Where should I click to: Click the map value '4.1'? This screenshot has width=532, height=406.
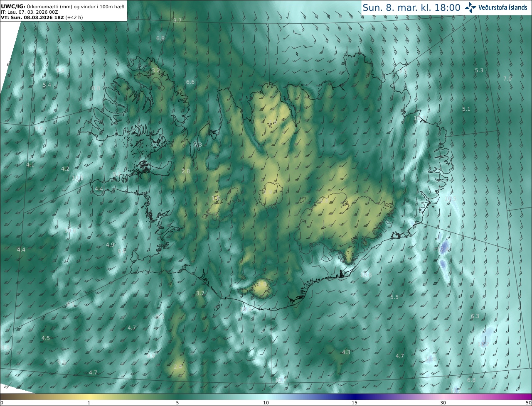click(x=30, y=165)
